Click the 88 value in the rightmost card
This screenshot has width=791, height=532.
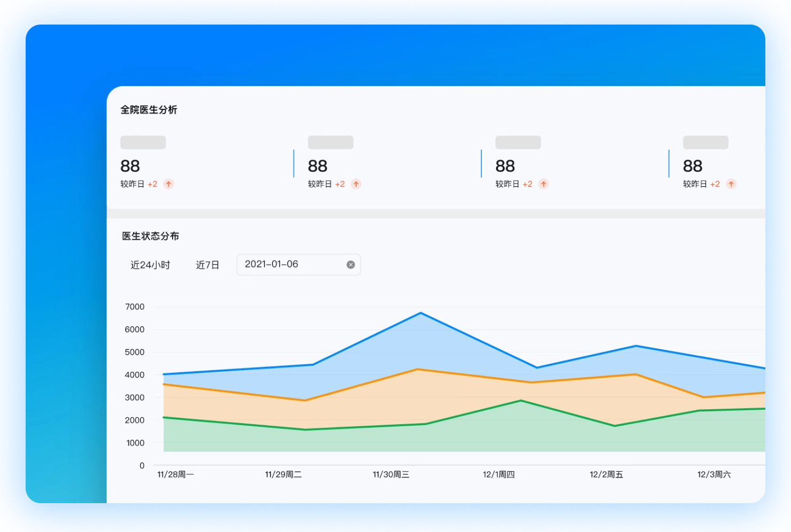click(693, 166)
